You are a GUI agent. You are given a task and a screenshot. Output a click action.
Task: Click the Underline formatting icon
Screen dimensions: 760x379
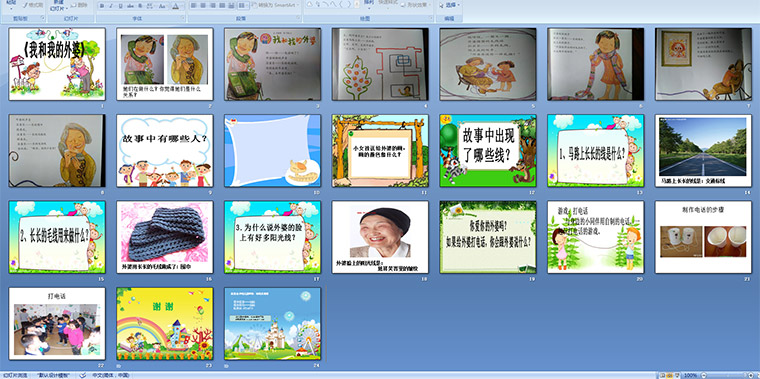pyautogui.click(x=120, y=6)
